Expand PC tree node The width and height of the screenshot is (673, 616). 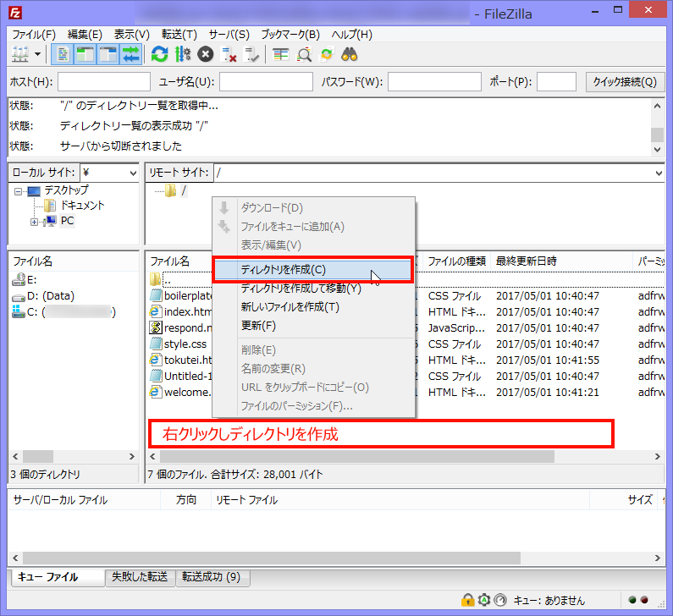(34, 222)
